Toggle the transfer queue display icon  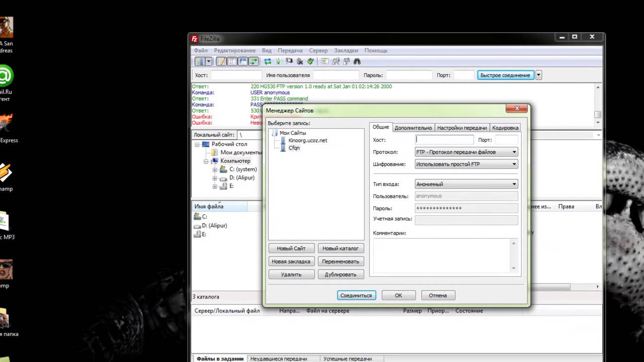(254, 61)
